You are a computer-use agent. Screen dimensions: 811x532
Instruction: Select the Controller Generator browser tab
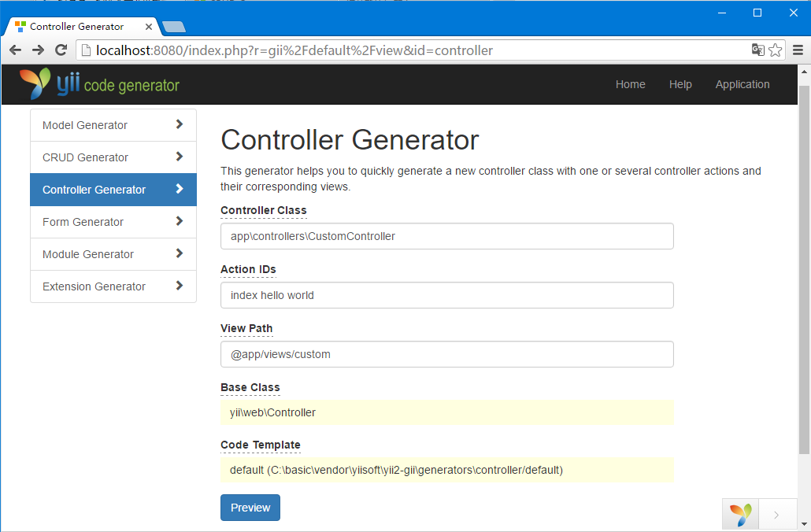click(x=82, y=27)
